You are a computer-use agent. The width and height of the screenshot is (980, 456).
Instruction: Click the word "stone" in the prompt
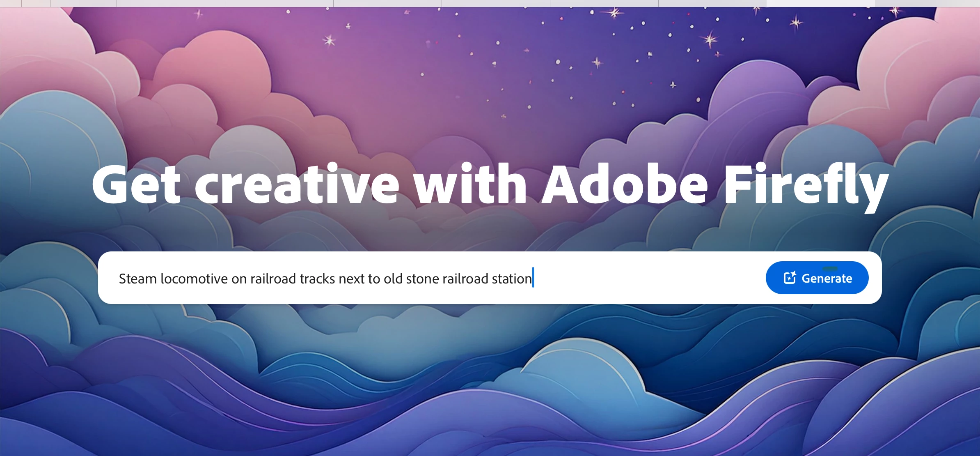(422, 279)
